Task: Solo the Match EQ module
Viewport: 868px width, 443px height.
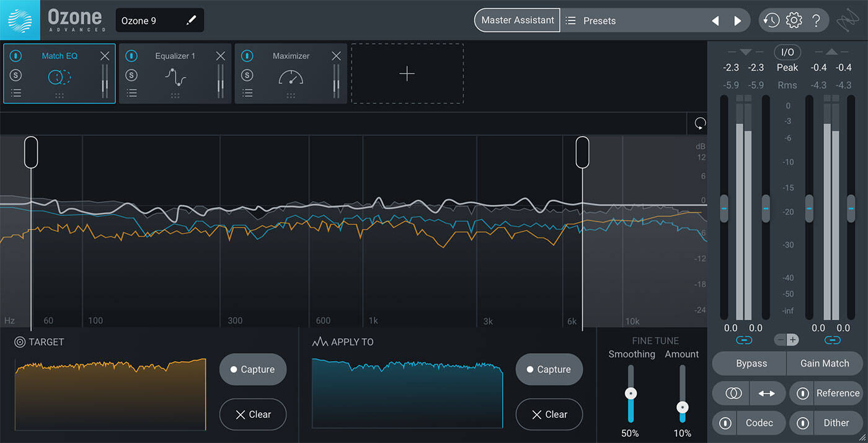Action: click(x=16, y=76)
